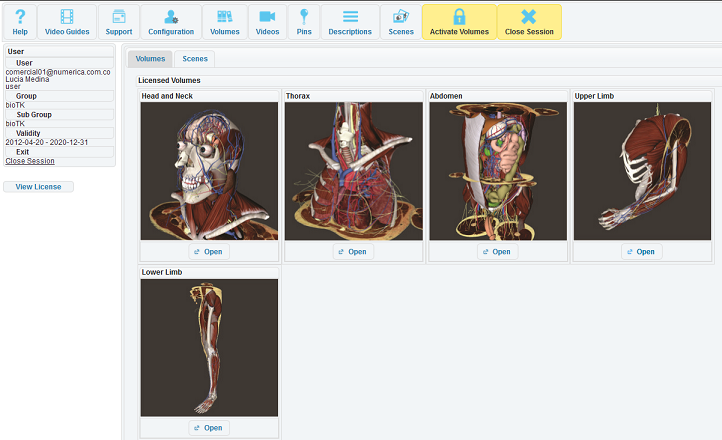Select the Thorax anatomy thumbnail
This screenshot has width=722, height=440.
(x=354, y=171)
